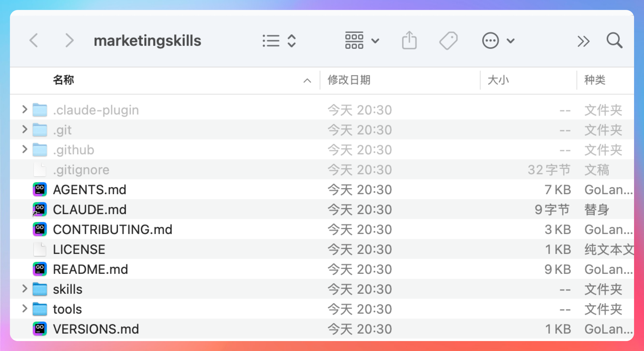Image resolution: width=644 pixels, height=351 pixels.
Task: Click the search magnifier icon
Action: (x=614, y=41)
